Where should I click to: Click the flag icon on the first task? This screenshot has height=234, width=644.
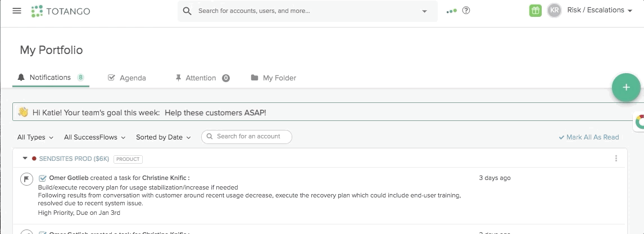27,179
